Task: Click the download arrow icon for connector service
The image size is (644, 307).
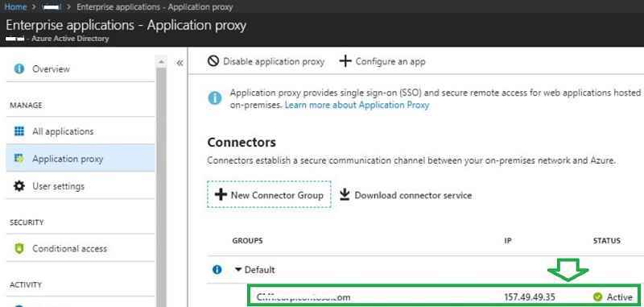Action: pyautogui.click(x=345, y=194)
